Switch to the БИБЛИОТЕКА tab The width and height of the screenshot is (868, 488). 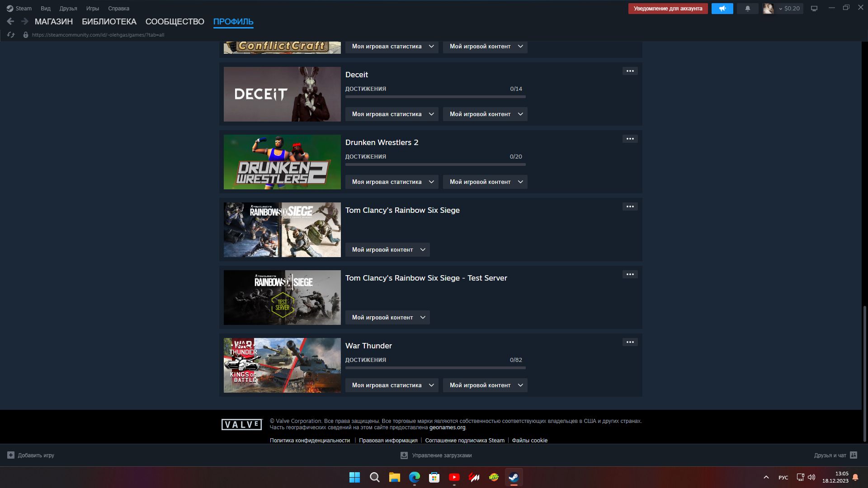point(109,22)
